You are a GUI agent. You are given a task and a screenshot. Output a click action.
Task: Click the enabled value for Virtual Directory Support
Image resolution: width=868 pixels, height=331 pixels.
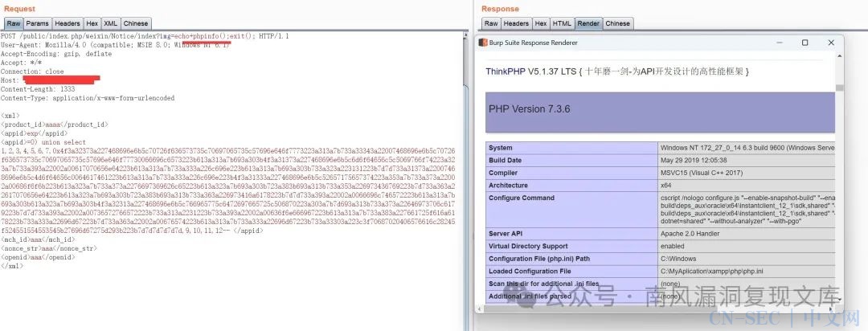(671, 247)
